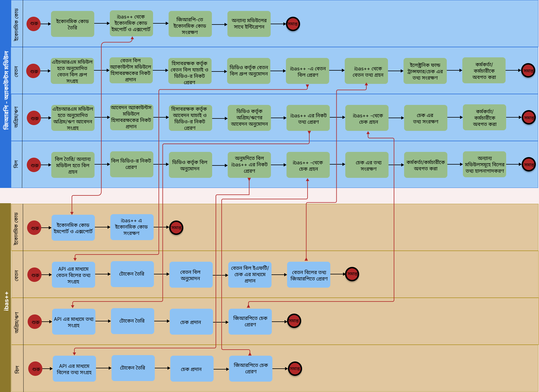Screen dimensions: 539x392
Task: Select "ibas++ থেকে ইকোনমিক কোড ইমপোর্ট ও এক্সপোর্ট"
Action: tap(131, 23)
